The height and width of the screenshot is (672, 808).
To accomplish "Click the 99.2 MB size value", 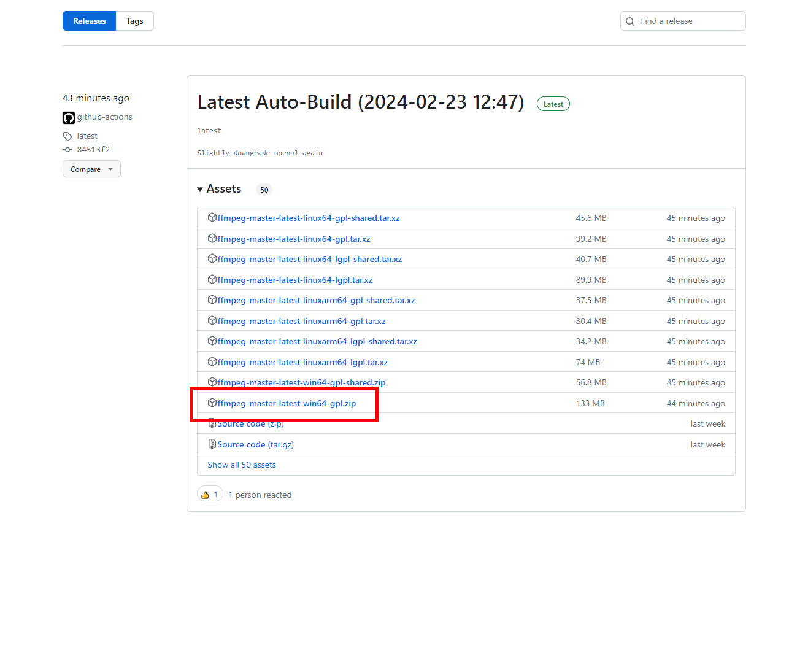I will point(591,239).
